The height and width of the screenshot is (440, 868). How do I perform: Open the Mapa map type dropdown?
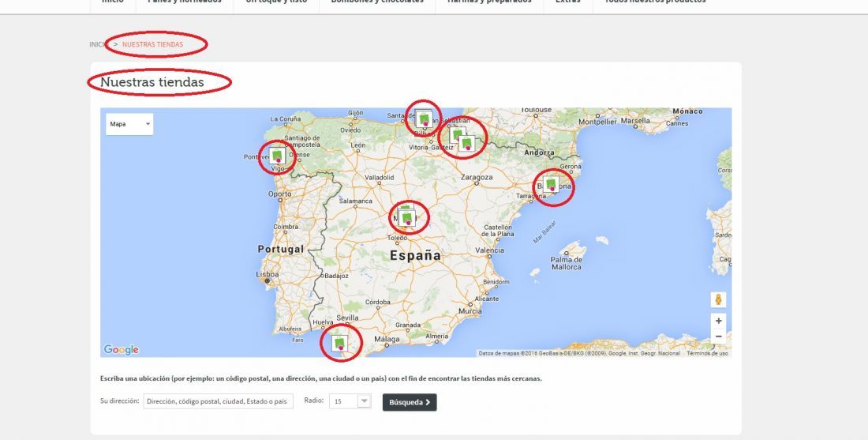[x=129, y=124]
